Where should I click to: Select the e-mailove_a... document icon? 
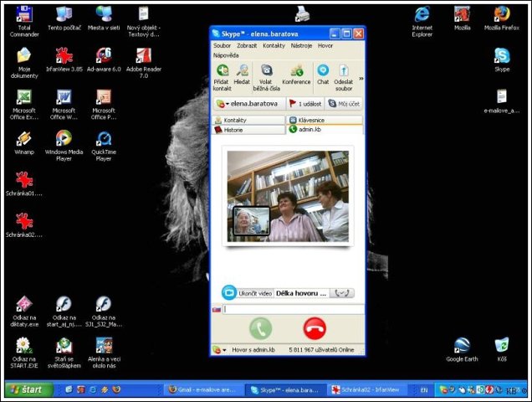click(x=502, y=101)
